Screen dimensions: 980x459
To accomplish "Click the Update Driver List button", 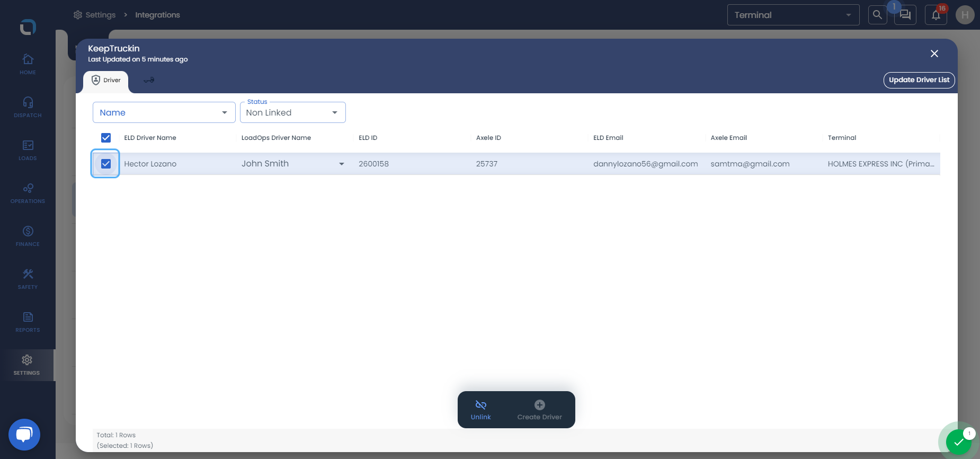I will pyautogui.click(x=919, y=80).
